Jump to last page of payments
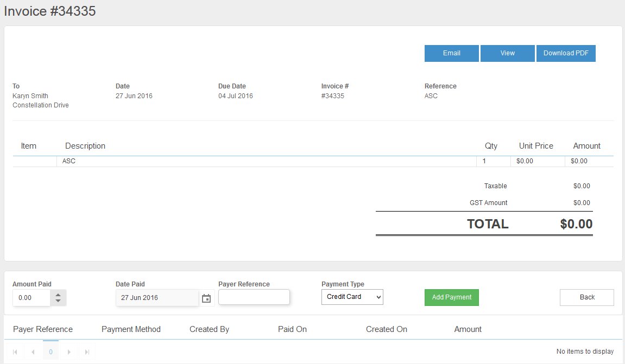This screenshot has height=364, width=625. 87,352
